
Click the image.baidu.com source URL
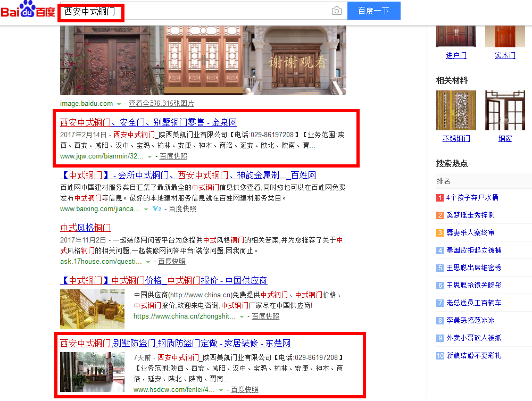click(87, 104)
